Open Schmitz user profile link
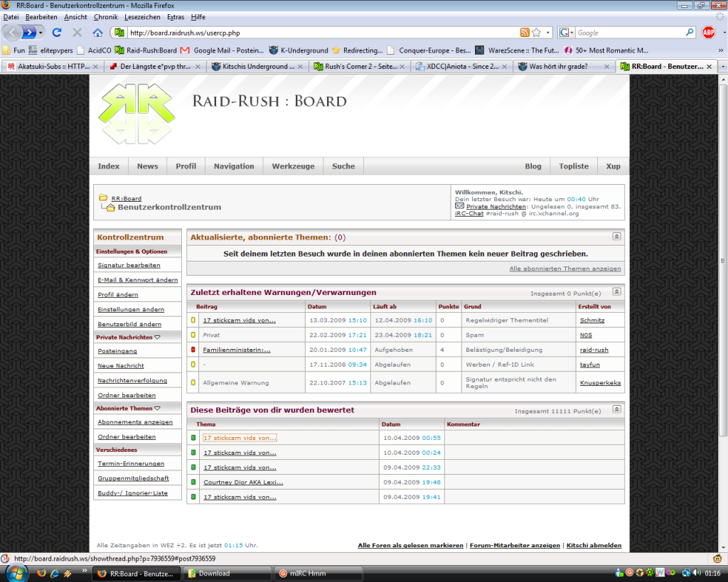Viewport: 728px width, 582px height. 592,320
